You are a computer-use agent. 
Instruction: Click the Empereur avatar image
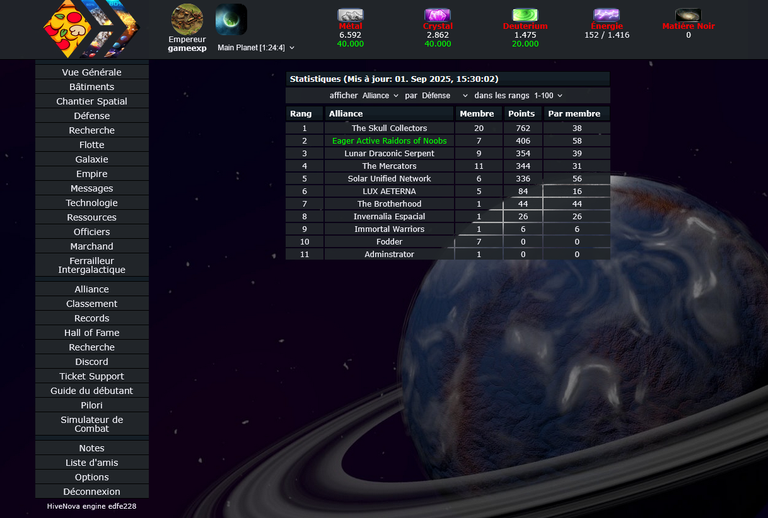pyautogui.click(x=187, y=20)
